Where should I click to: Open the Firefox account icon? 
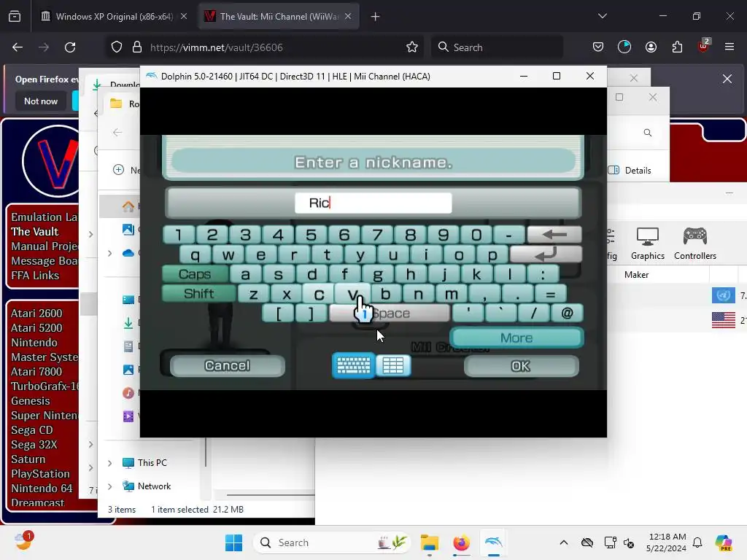click(651, 47)
